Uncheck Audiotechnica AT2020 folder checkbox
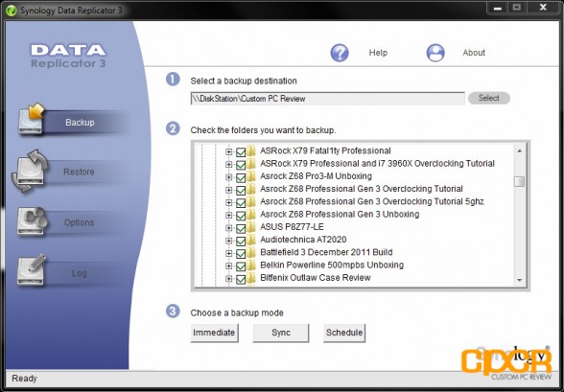This screenshot has width=564, height=392. click(241, 241)
